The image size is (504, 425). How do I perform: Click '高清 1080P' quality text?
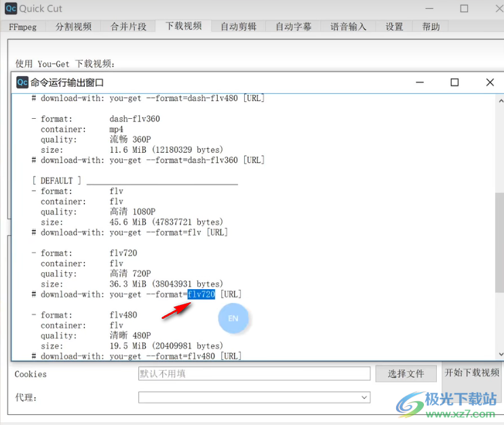(x=132, y=211)
